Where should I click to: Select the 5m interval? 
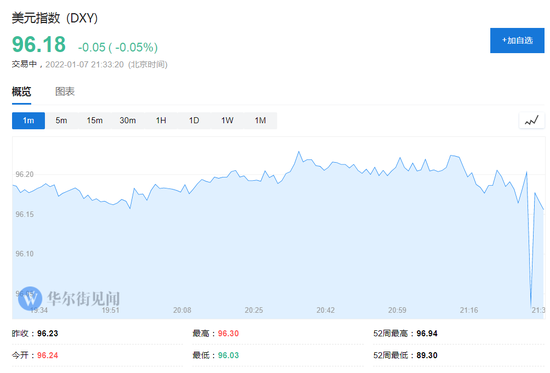(x=61, y=121)
